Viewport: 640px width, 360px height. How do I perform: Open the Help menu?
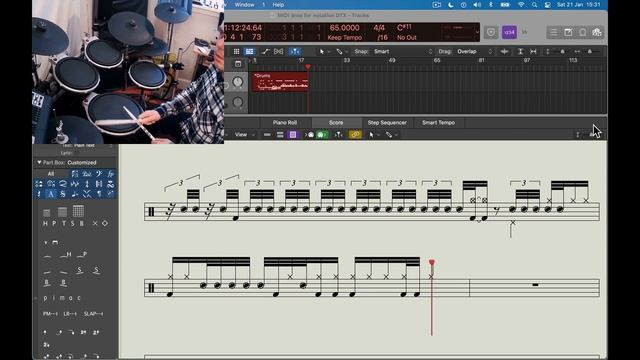[278, 5]
